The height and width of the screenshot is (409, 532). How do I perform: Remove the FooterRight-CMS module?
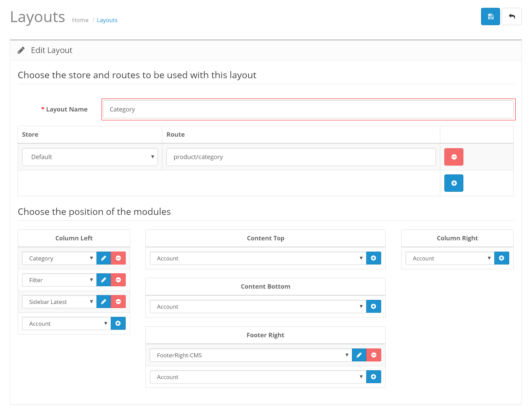pyautogui.click(x=374, y=355)
